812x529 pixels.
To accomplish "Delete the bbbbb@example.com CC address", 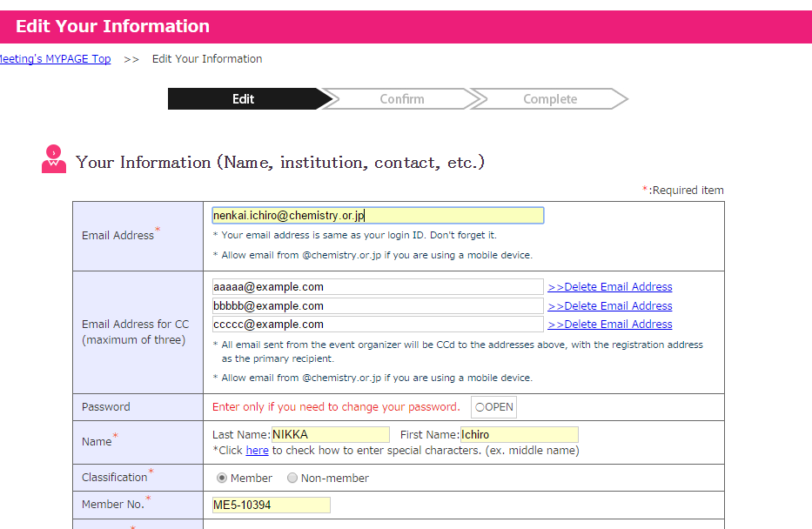I will point(610,306).
